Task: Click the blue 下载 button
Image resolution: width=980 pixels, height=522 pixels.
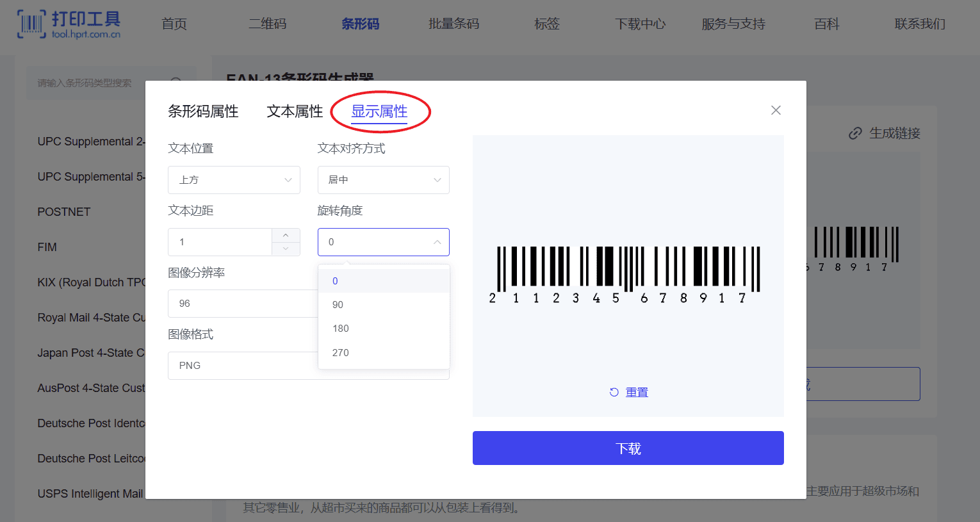Action: pyautogui.click(x=628, y=448)
